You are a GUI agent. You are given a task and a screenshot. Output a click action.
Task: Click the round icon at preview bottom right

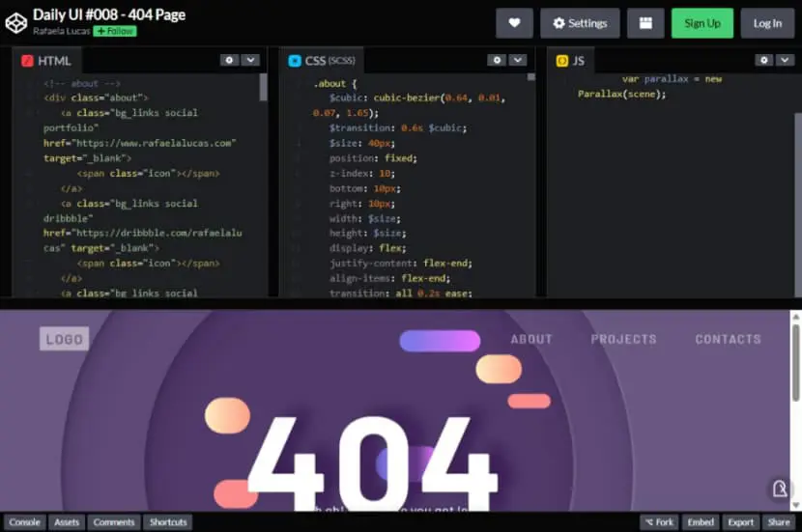(x=780, y=489)
